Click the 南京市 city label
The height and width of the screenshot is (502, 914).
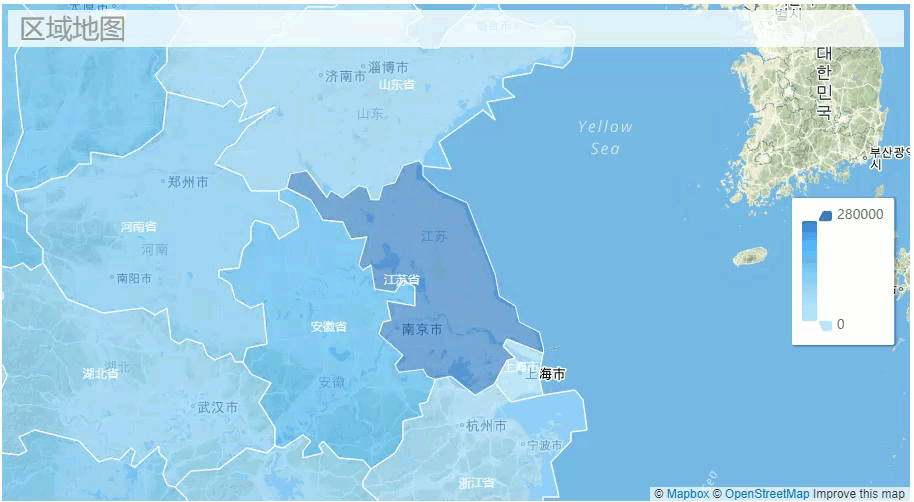[x=421, y=329]
